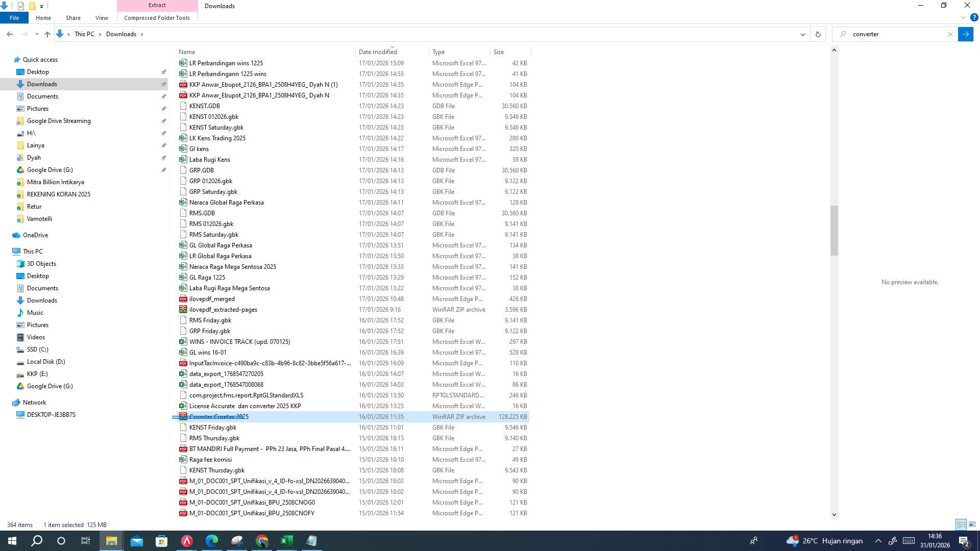The width and height of the screenshot is (980, 551).
Task: Switch to the Home ribbon tab
Action: [x=43, y=17]
